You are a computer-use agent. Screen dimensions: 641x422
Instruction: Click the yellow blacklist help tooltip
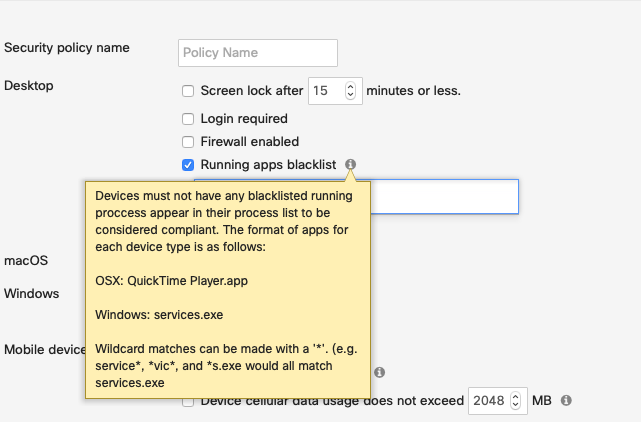228,290
